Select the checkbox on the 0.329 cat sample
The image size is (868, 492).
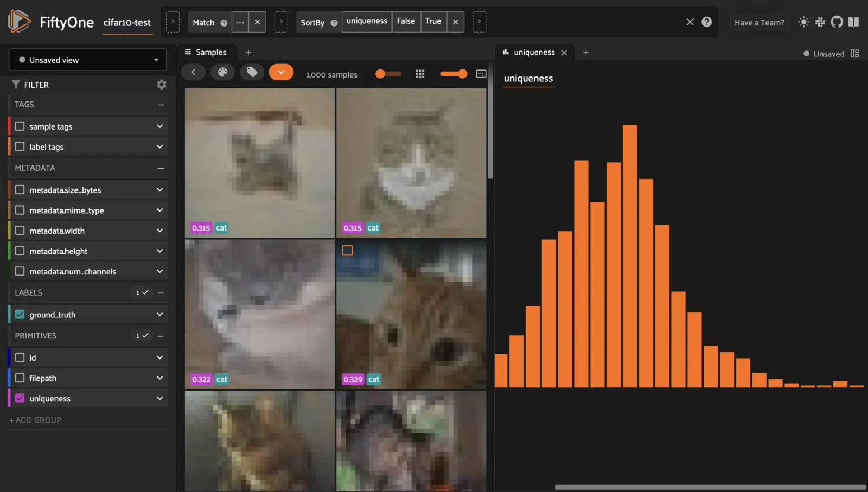pyautogui.click(x=348, y=251)
